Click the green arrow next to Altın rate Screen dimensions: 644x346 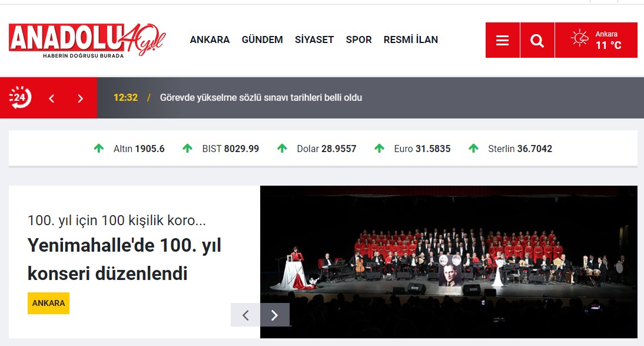click(99, 148)
